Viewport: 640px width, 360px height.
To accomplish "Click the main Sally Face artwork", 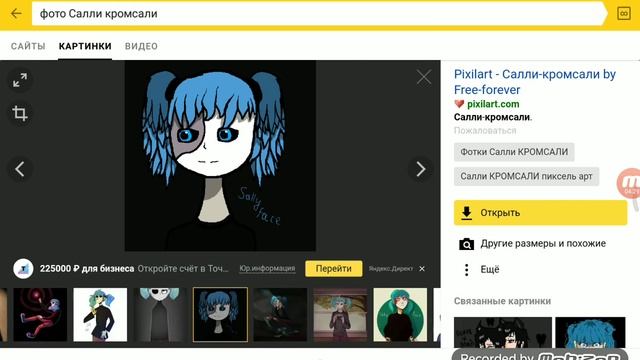I will 220,156.
